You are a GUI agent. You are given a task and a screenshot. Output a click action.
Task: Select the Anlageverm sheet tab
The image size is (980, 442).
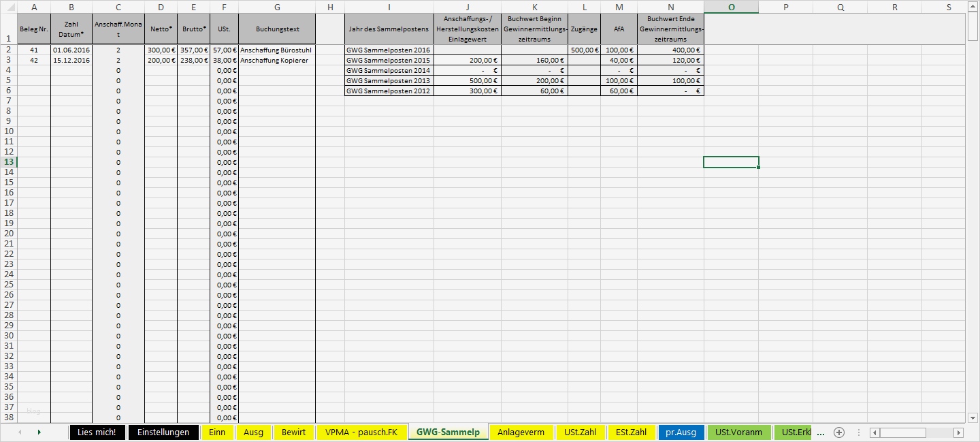click(x=521, y=432)
